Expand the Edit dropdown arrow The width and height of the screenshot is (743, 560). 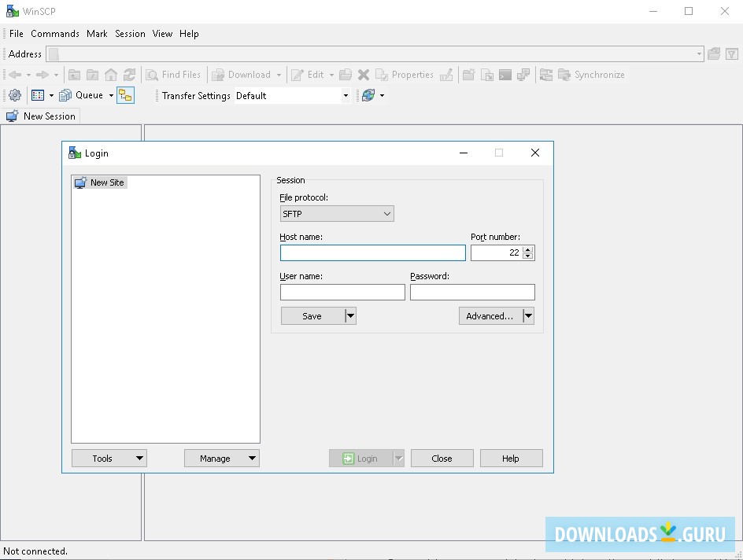click(x=331, y=75)
